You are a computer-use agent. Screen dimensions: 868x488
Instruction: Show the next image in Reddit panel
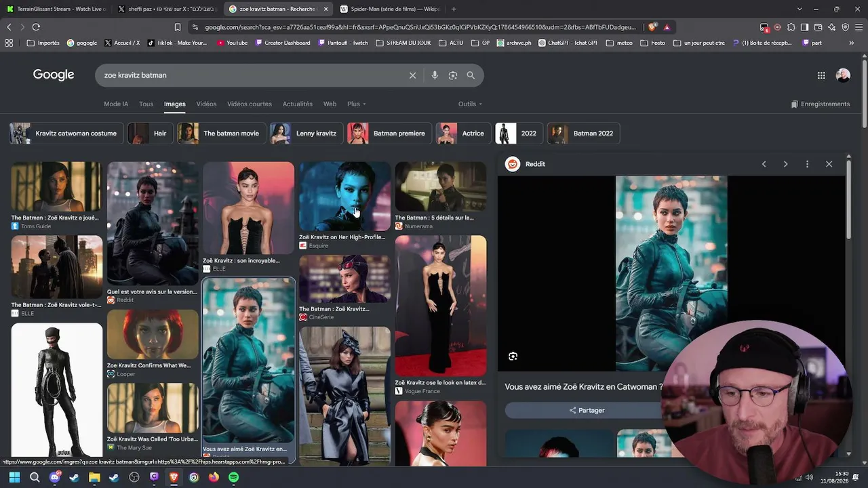pyautogui.click(x=785, y=164)
